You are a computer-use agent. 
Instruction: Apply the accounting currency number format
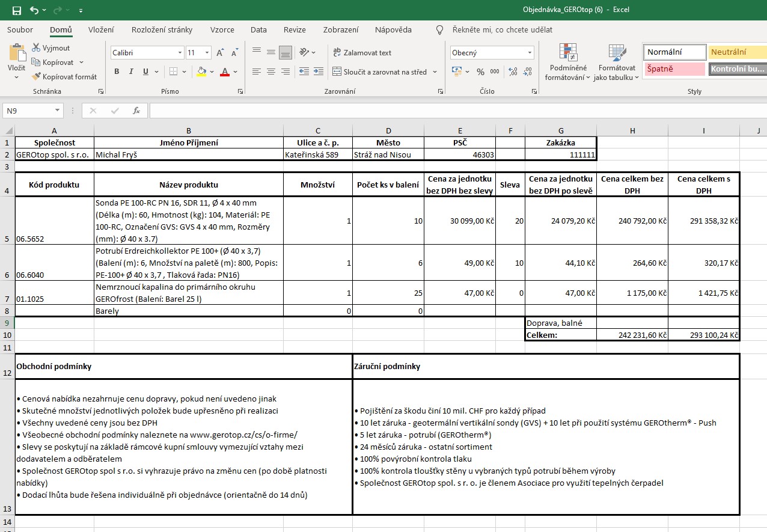click(x=457, y=72)
